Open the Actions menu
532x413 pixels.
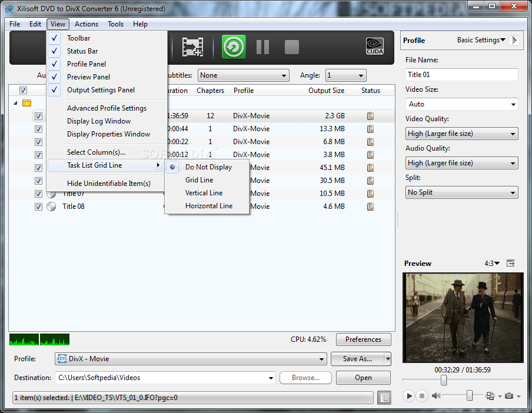[86, 24]
